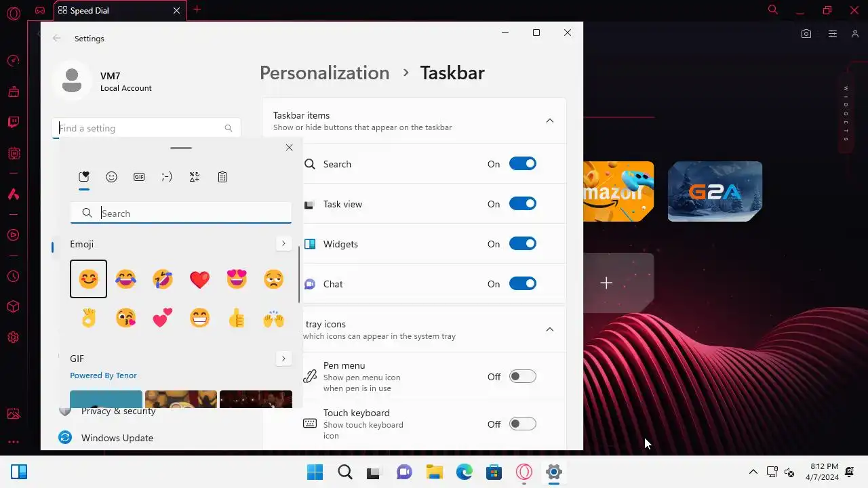Switch to Kaomoji tab in picker
Screen dimensions: 868x488
pyautogui.click(x=167, y=177)
